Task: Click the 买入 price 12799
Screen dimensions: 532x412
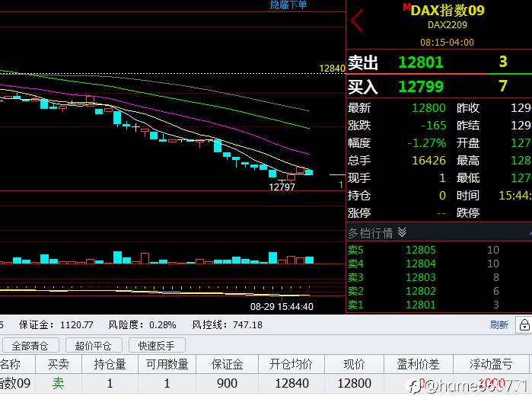Action: [421, 87]
